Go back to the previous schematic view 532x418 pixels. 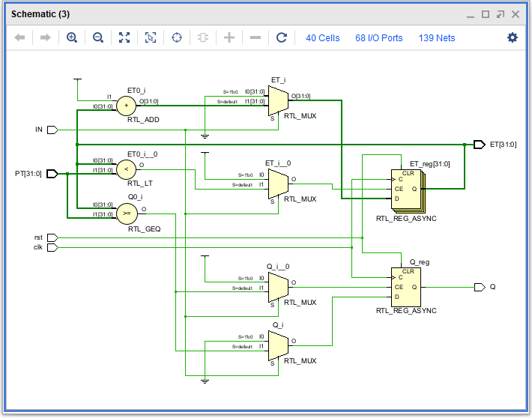point(20,37)
